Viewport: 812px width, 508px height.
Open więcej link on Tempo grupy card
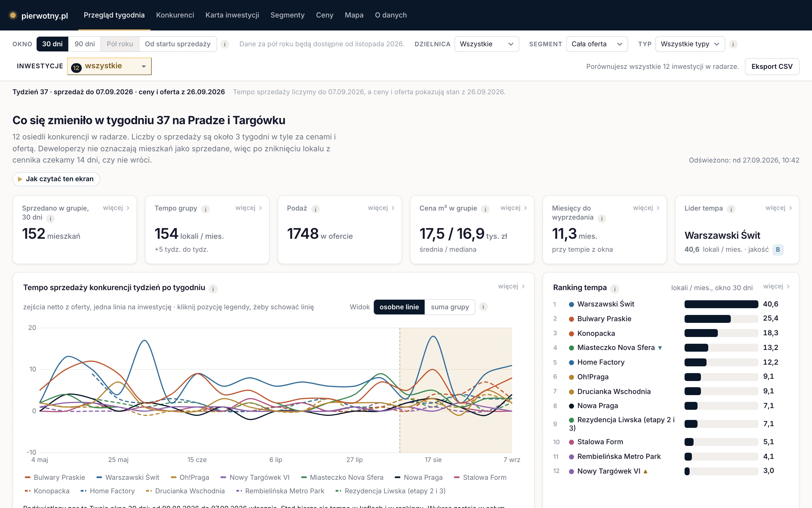pyautogui.click(x=249, y=208)
